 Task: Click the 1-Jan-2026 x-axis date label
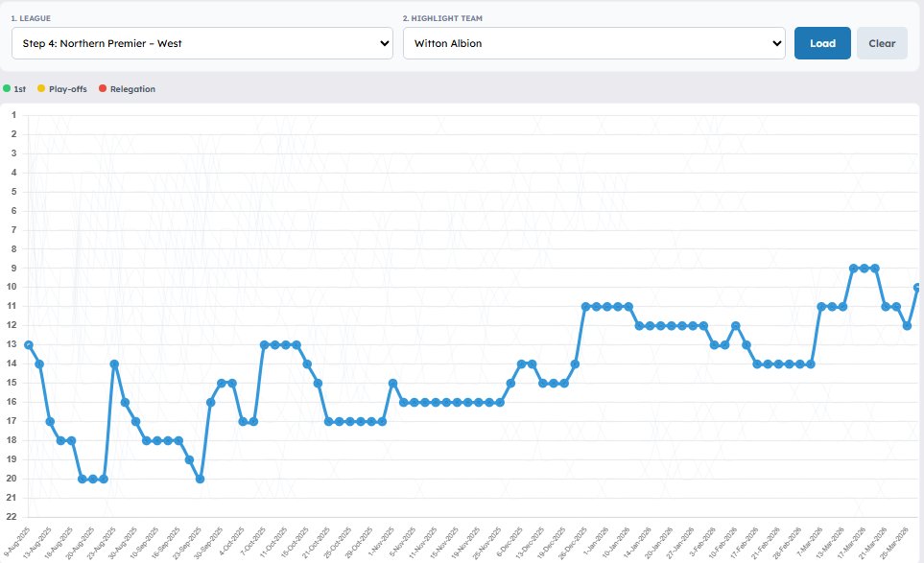pos(597,542)
